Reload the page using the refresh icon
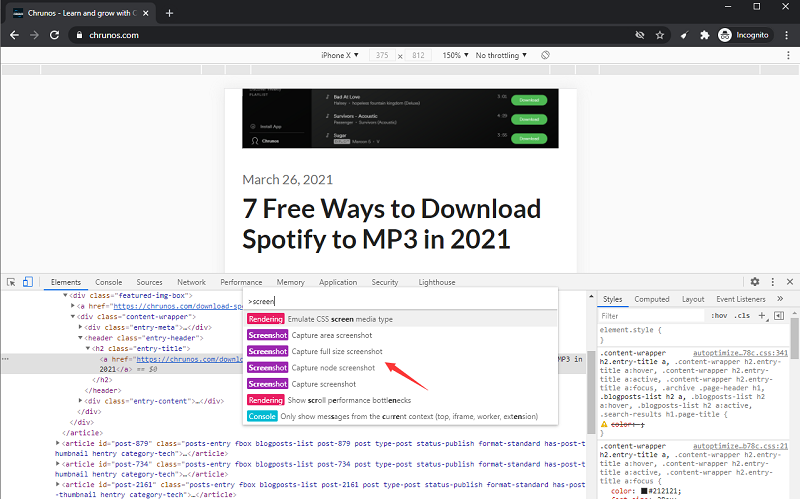This screenshot has height=499, width=800. coord(58,35)
